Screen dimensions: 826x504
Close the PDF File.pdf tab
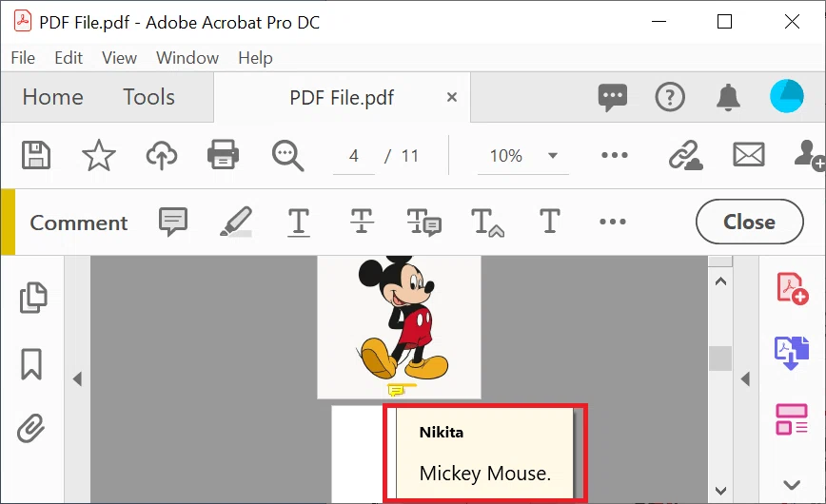451,97
